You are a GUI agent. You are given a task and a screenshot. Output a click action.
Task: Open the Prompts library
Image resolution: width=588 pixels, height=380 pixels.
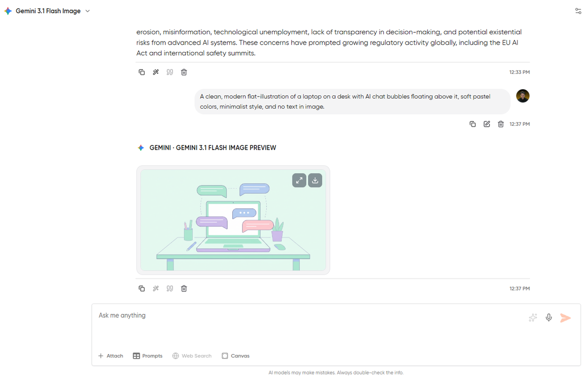[x=147, y=356]
